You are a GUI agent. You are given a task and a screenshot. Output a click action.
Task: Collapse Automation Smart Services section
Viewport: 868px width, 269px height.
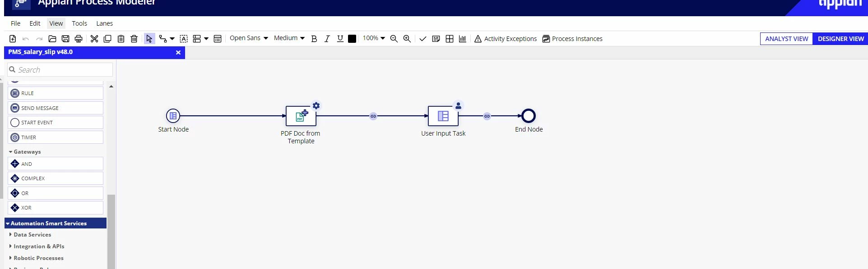[x=56, y=223]
